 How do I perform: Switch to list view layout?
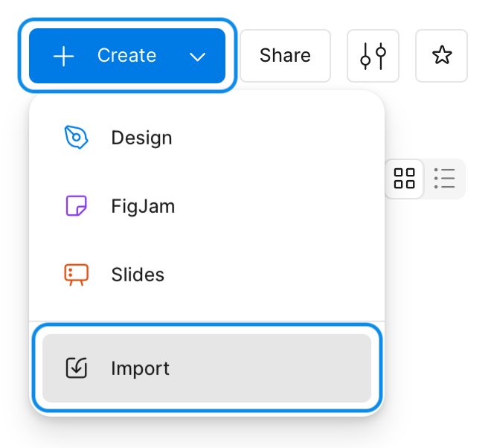click(445, 179)
